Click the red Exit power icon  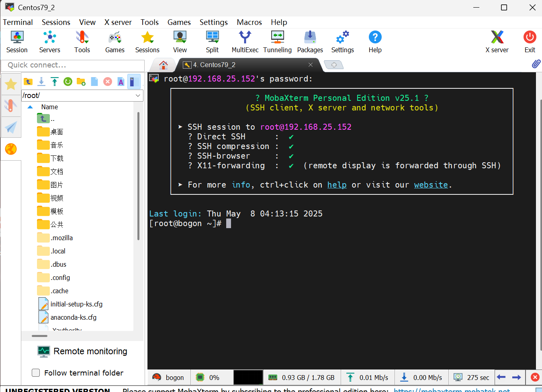point(530,42)
